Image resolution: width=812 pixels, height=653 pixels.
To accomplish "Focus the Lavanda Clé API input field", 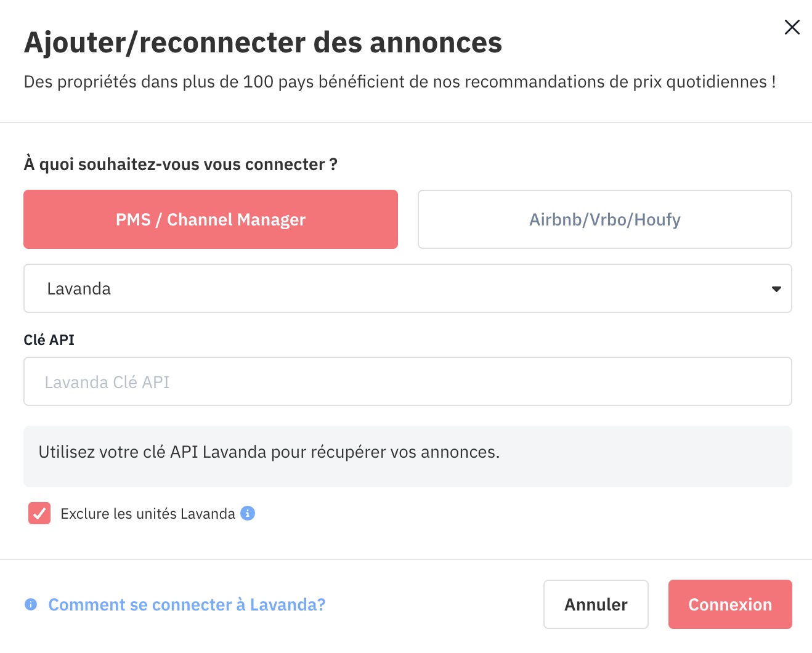I will click(407, 382).
